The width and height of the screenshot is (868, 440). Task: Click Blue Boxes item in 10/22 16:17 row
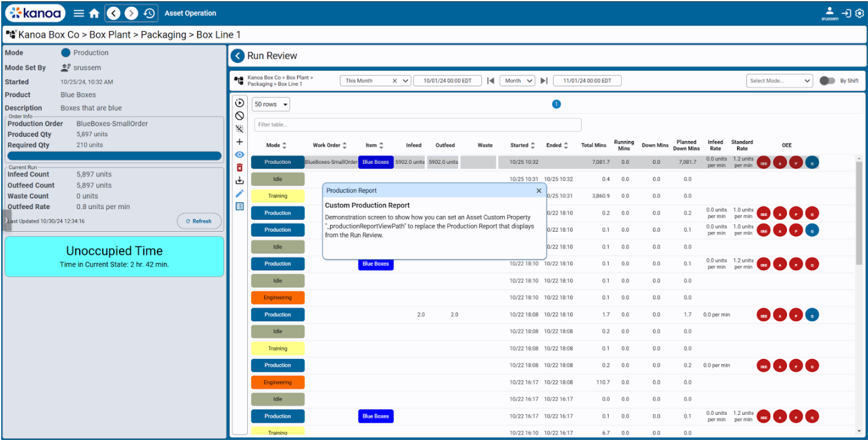coord(376,416)
